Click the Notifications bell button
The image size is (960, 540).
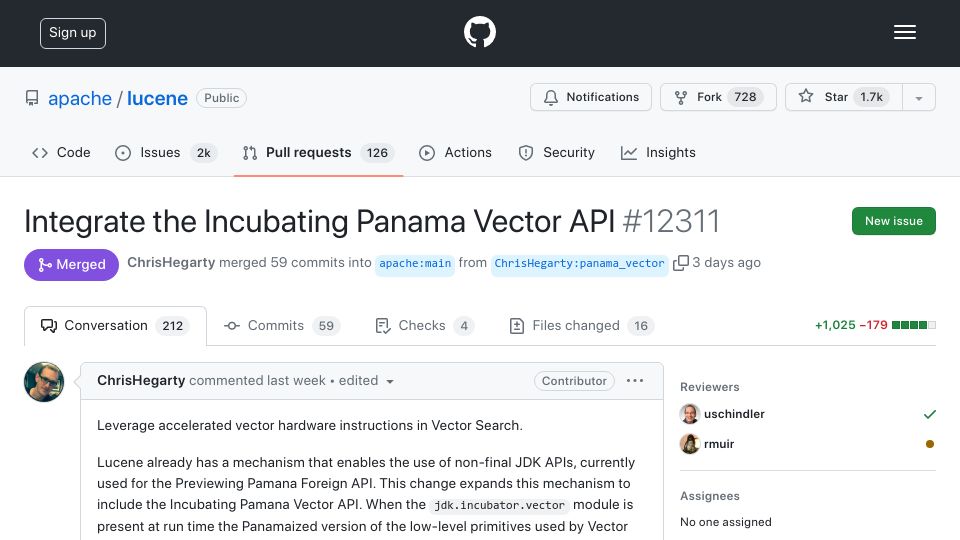click(x=591, y=97)
